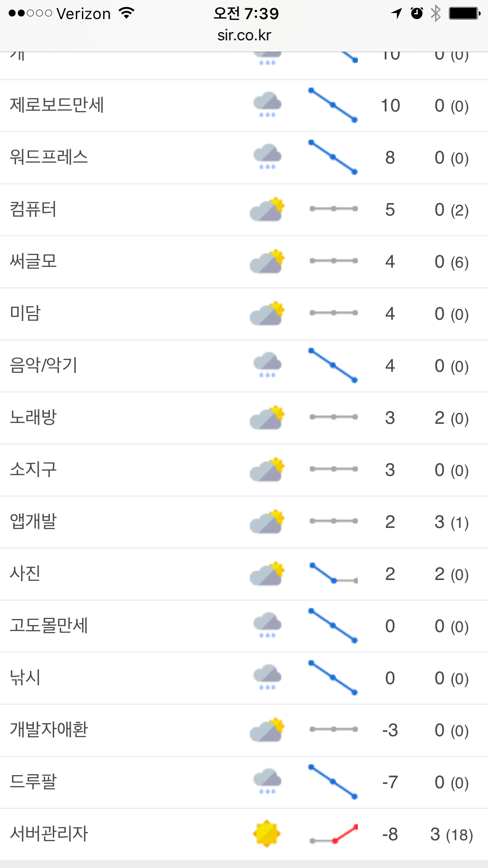Tap the rainy cloud icon beside 낚시
488x868 pixels.
click(267, 677)
